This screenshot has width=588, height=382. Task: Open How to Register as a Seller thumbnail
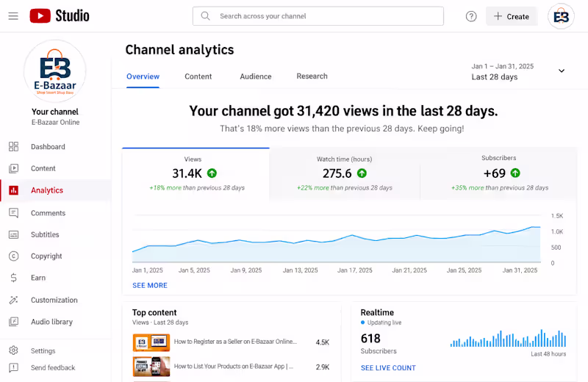point(151,342)
